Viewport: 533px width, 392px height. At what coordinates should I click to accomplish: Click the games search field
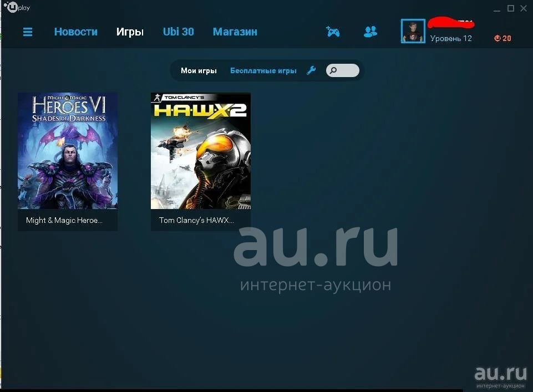click(342, 70)
